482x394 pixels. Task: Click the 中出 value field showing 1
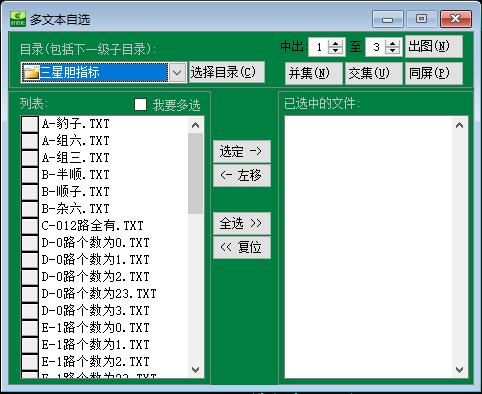(319, 47)
